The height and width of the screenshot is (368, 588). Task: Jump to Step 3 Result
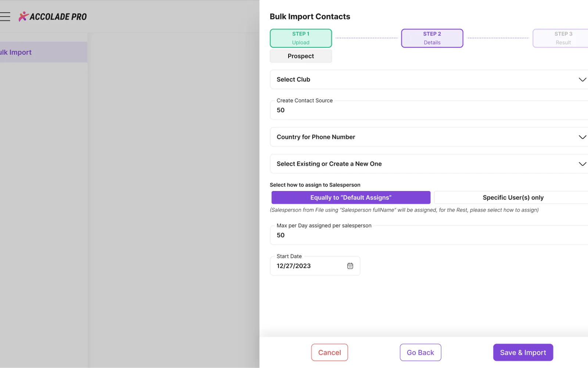[x=561, y=38]
